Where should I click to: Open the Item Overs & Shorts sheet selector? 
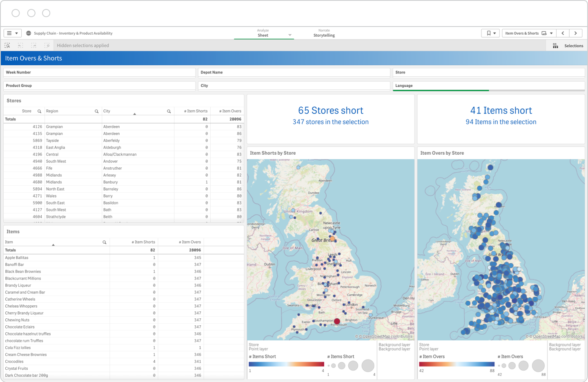[x=529, y=33]
